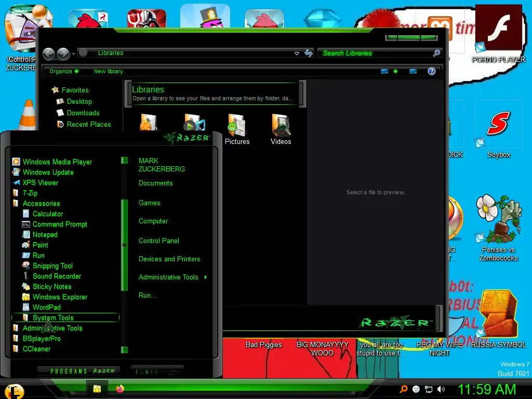Expand Administrative Tools folder in programs list

point(47,328)
